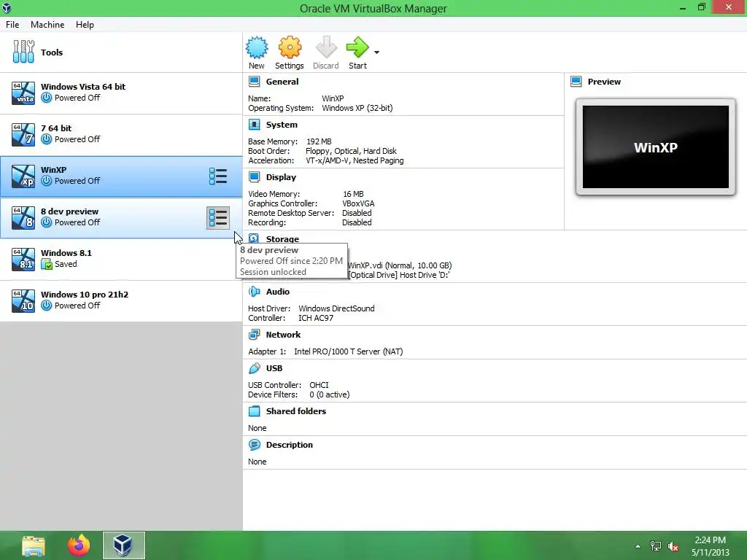Screen dimensions: 747x560
Task: Open Settings gear in toolbar
Action: (290, 47)
